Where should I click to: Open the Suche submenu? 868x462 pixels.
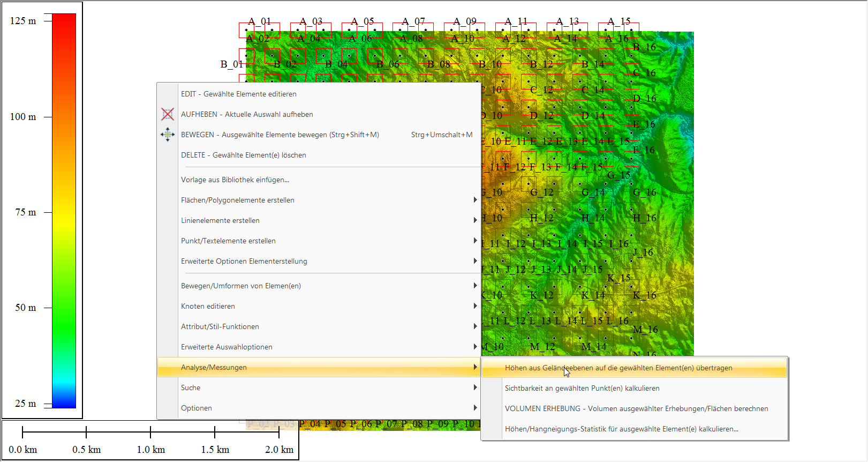pyautogui.click(x=319, y=388)
